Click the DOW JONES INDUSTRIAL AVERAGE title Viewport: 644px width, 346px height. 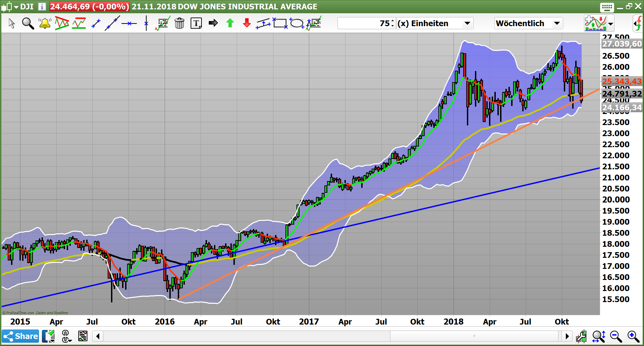tap(248, 7)
